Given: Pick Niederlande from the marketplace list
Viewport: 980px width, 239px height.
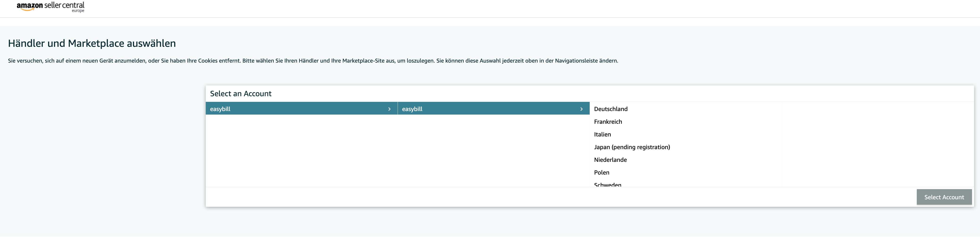Looking at the screenshot, I should (610, 160).
